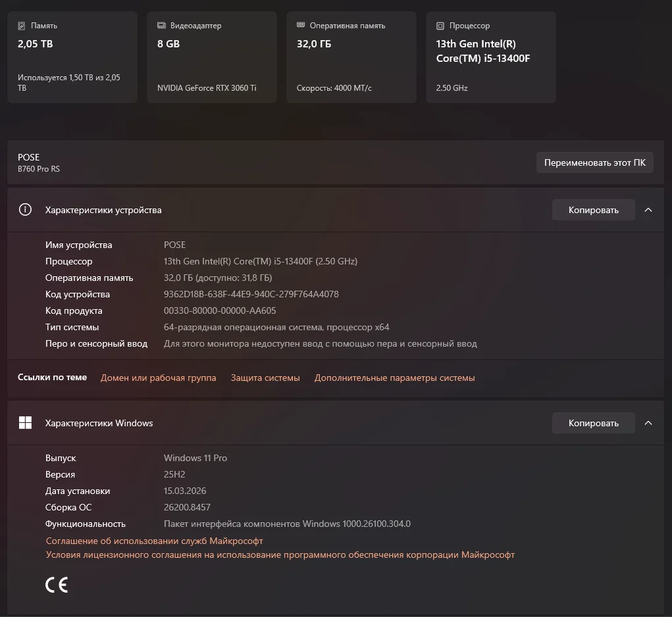The image size is (672, 617).
Task: Click the info icon beside Характеристики устройства
Action: (x=25, y=210)
